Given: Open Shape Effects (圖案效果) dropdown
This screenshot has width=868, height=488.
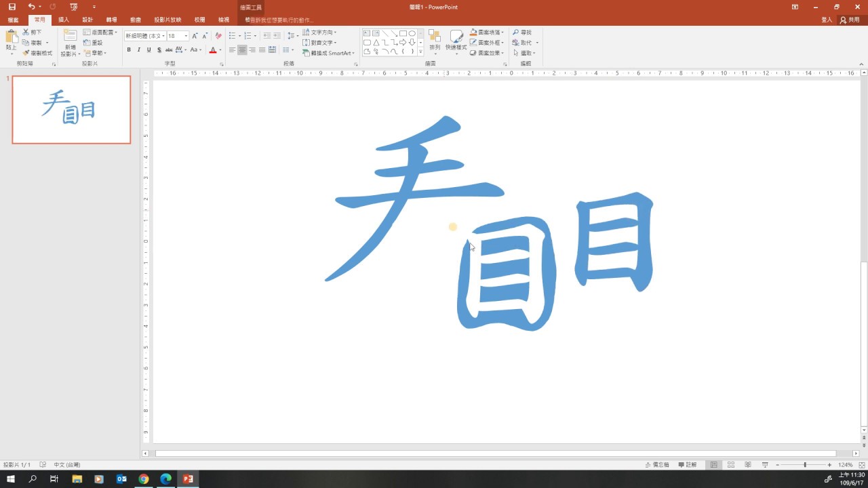Looking at the screenshot, I should 487,53.
